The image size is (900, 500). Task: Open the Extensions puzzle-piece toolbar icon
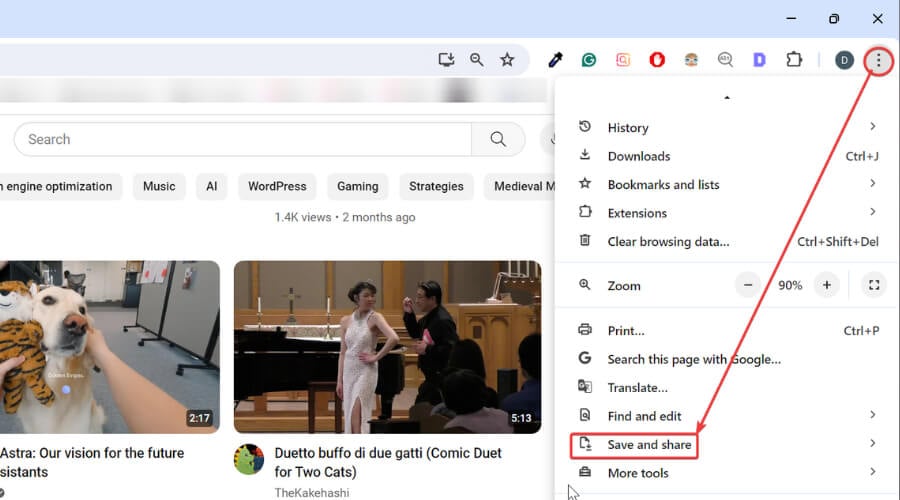pos(794,59)
